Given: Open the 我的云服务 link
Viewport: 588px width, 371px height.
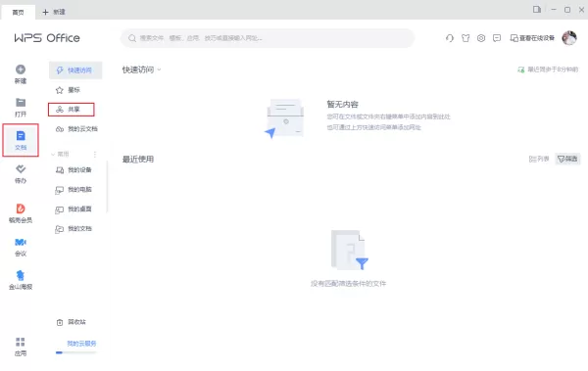Looking at the screenshot, I should tap(81, 344).
